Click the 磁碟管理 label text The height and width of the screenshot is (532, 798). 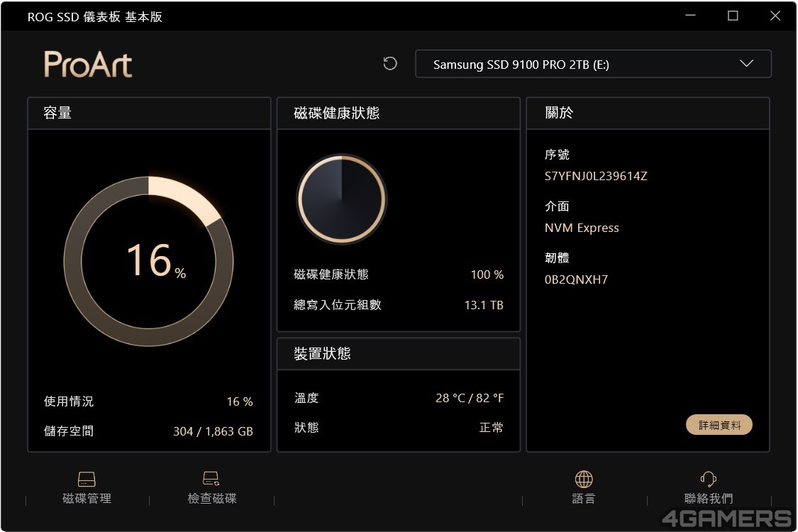point(87,499)
